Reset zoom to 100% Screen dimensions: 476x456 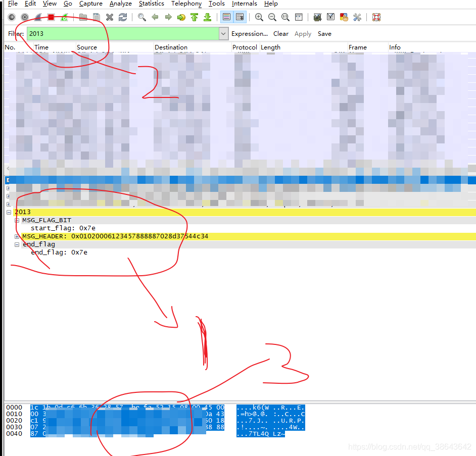coord(285,17)
